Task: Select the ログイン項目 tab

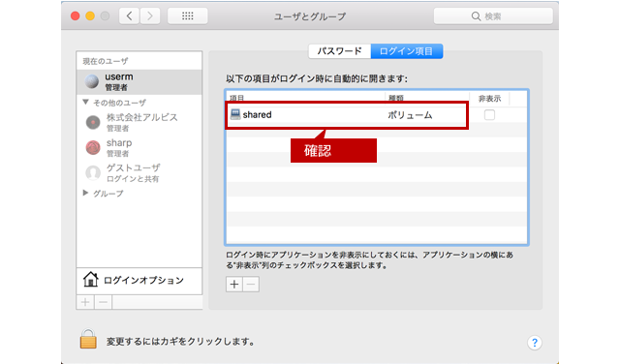Action: click(407, 51)
